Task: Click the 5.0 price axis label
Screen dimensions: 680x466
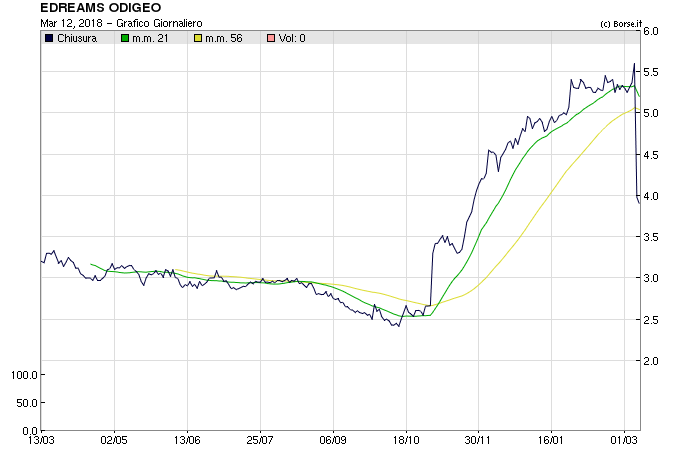Action: coord(651,113)
